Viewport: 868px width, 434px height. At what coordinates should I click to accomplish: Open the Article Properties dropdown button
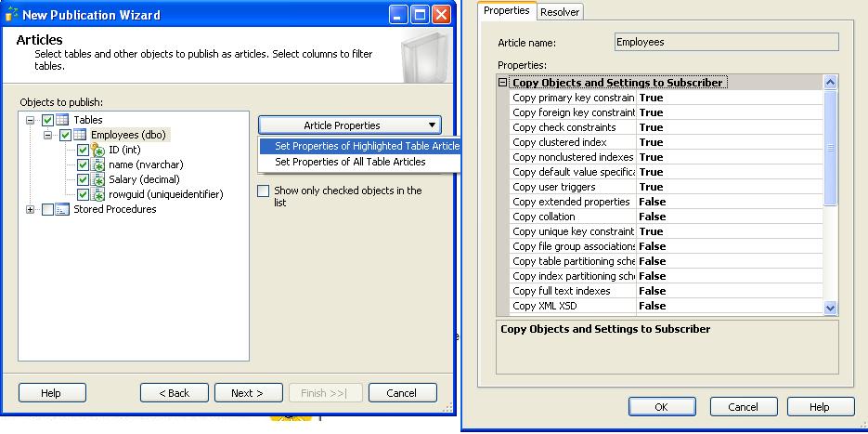(x=350, y=125)
